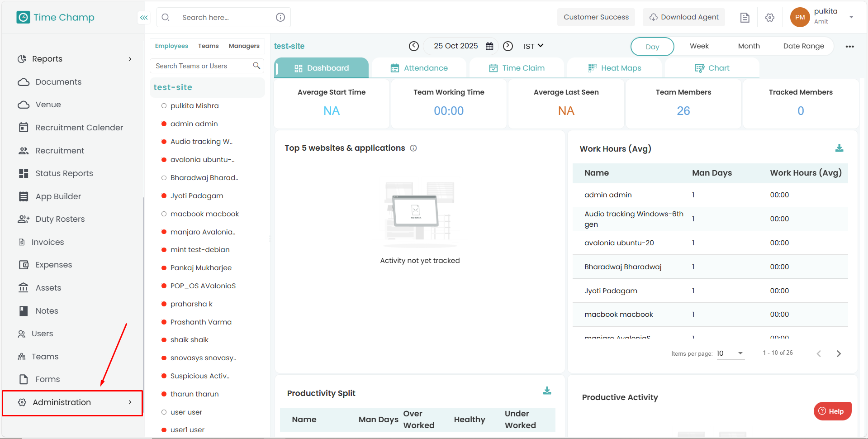
Task: Switch to Month view
Action: click(749, 46)
